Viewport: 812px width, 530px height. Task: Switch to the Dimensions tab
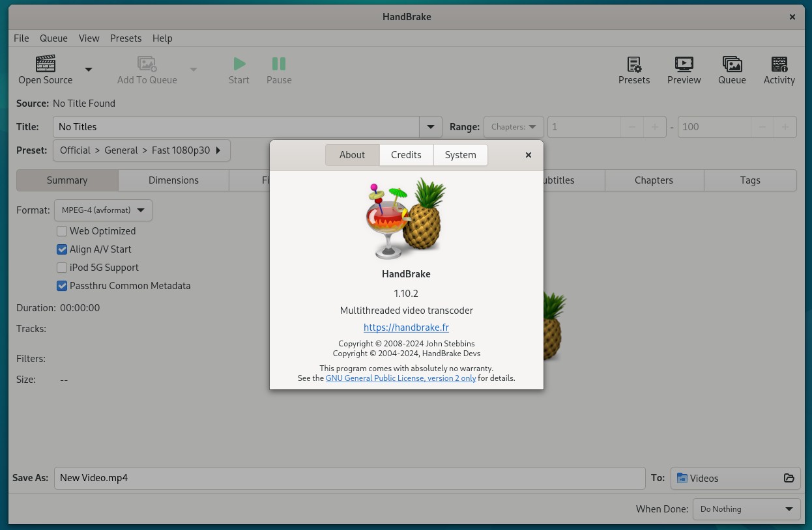[x=173, y=180]
